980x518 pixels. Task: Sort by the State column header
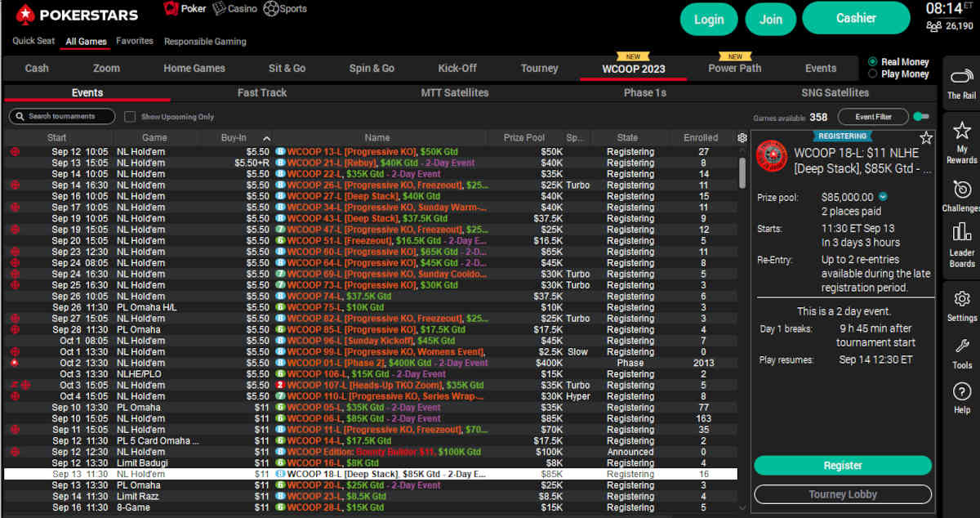click(x=627, y=138)
